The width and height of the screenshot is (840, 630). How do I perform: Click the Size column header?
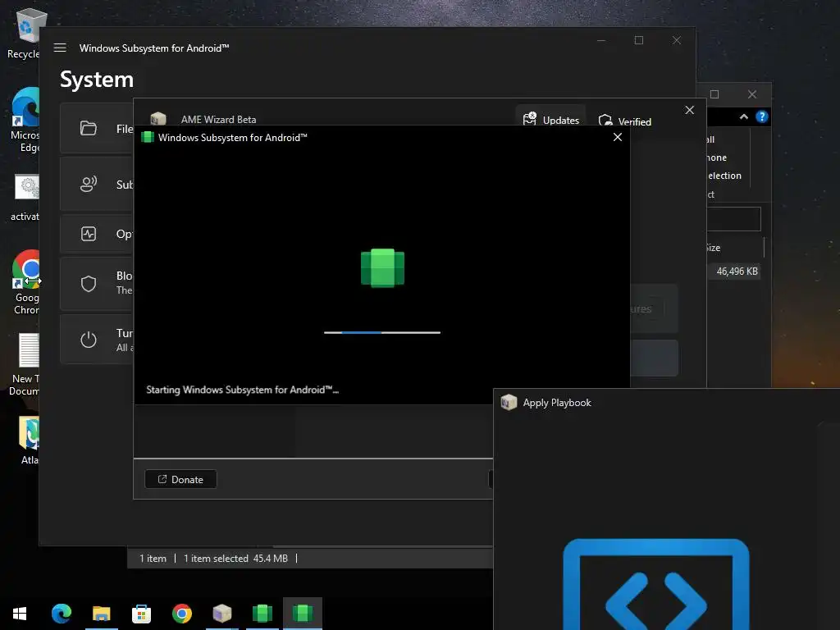click(x=713, y=248)
